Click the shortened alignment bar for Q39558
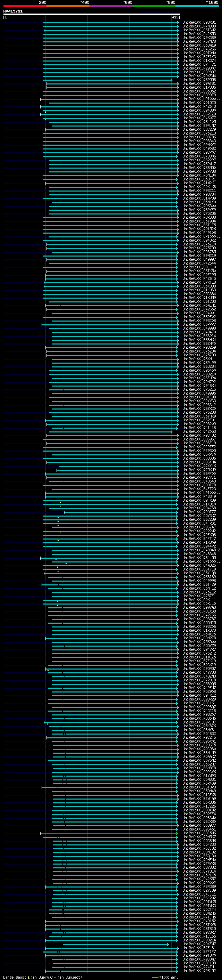This screenshot has width=222, height=980. point(108,80)
